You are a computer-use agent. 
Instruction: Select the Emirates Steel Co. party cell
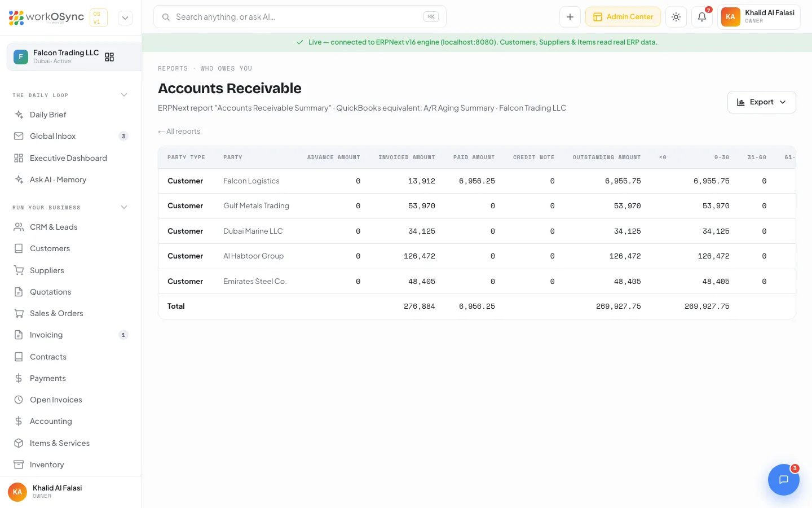[x=255, y=282]
